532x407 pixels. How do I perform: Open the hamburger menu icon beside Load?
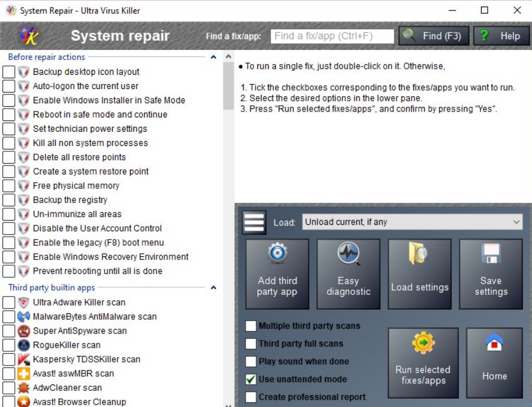[254, 222]
